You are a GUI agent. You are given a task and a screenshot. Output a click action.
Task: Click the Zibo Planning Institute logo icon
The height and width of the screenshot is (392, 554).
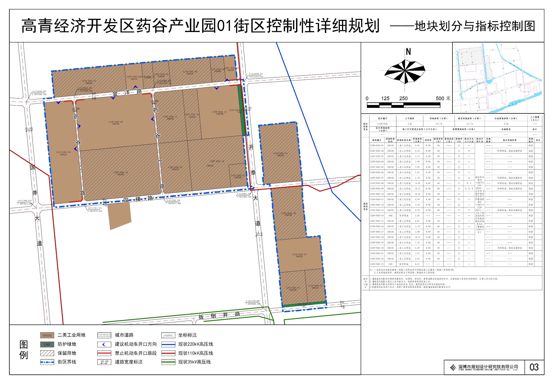[x=453, y=368]
